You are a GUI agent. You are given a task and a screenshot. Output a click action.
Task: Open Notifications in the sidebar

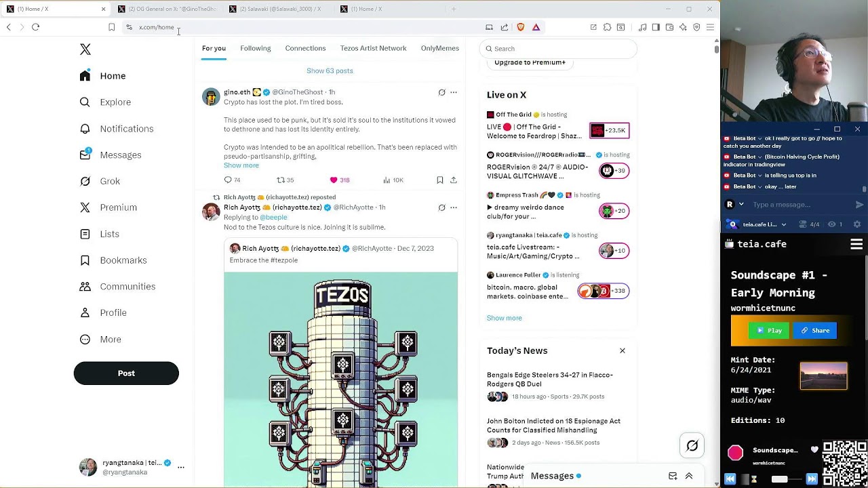click(117, 129)
